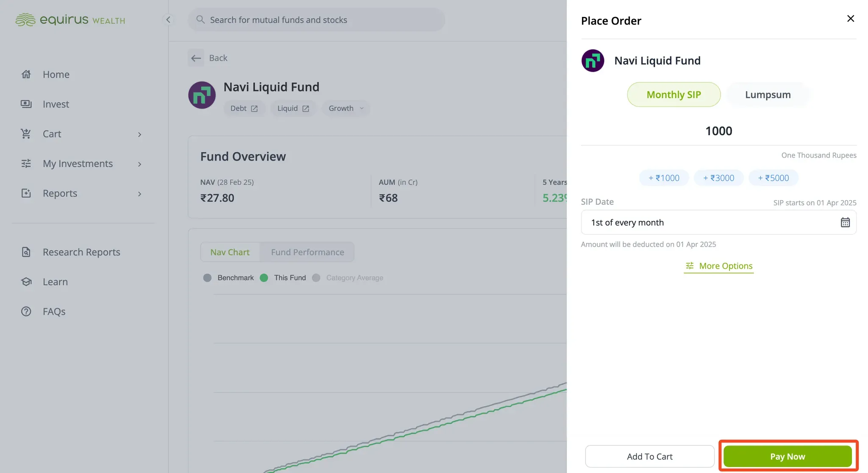Switch to the Fund Performance tab

pyautogui.click(x=307, y=252)
